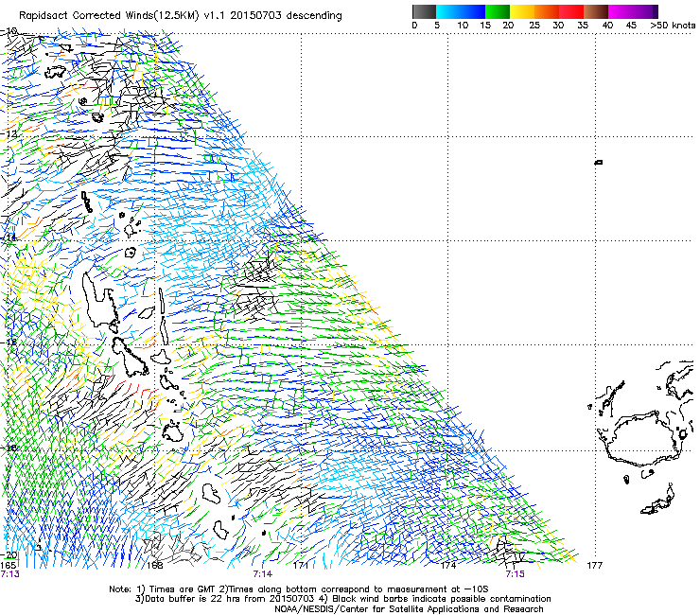This screenshot has width=700, height=615.
Task: Click the 7:15 time label
Action: pos(515,574)
